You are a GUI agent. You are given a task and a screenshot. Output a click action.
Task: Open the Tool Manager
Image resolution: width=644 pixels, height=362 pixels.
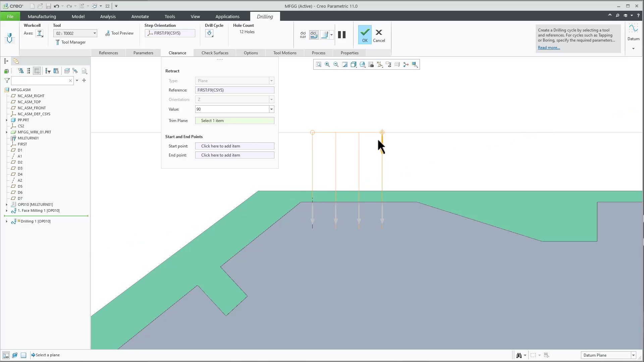70,42
